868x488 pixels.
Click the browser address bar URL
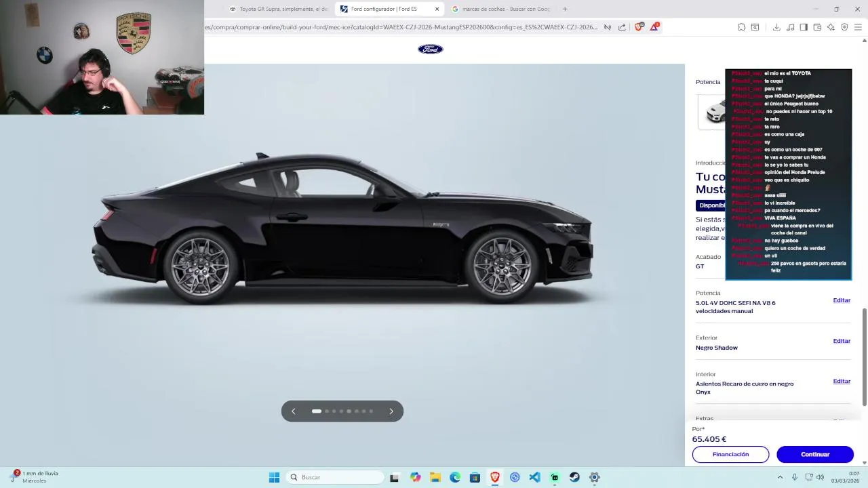[401, 27]
